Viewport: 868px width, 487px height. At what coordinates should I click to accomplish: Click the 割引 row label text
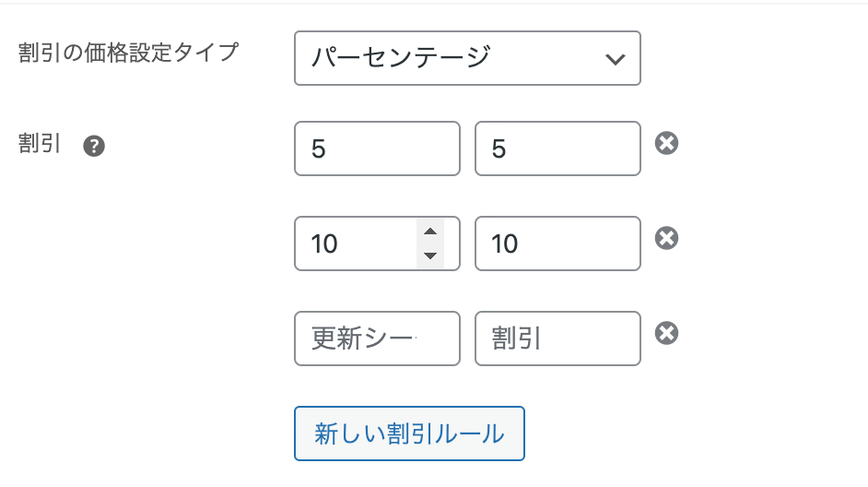39,144
